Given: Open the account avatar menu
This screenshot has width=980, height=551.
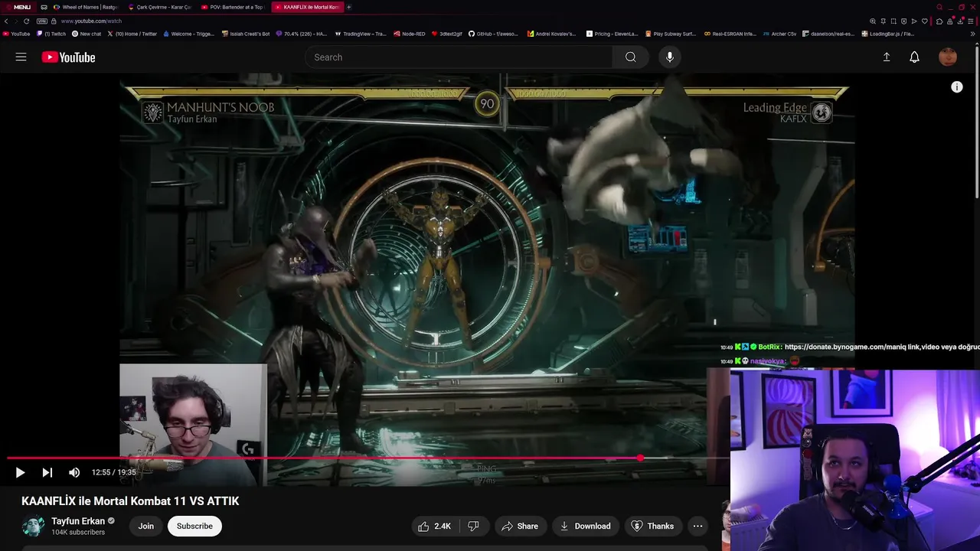Looking at the screenshot, I should (948, 57).
